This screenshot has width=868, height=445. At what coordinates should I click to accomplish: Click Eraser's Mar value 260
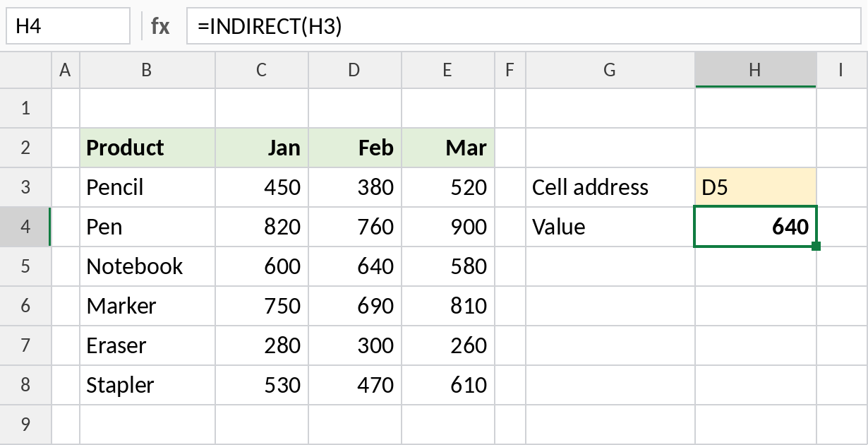coord(448,345)
